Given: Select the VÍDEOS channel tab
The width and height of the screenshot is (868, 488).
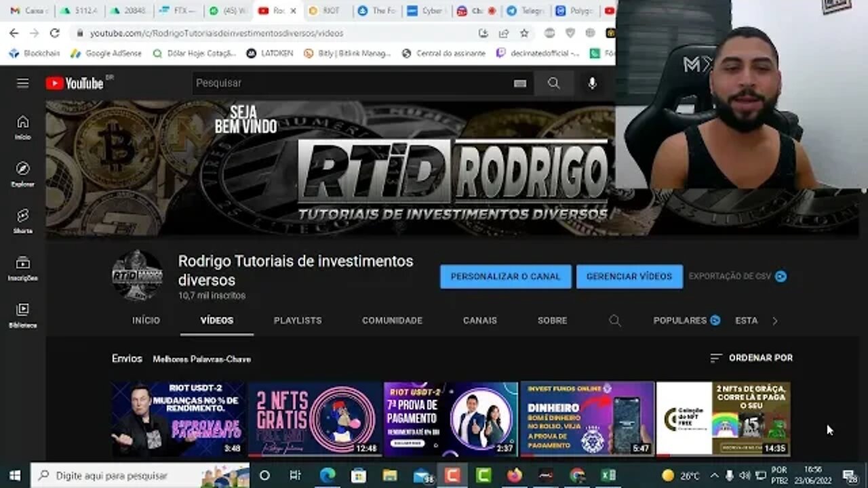Looking at the screenshot, I should [217, 321].
